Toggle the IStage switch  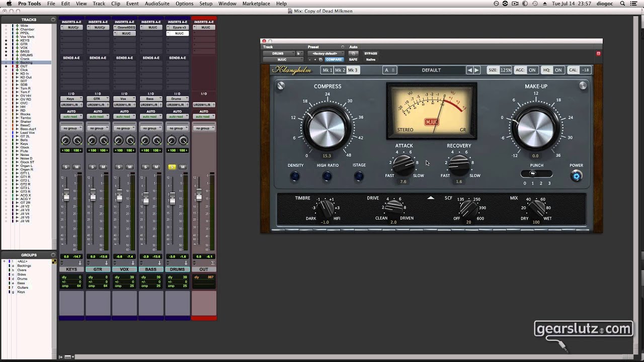click(359, 176)
